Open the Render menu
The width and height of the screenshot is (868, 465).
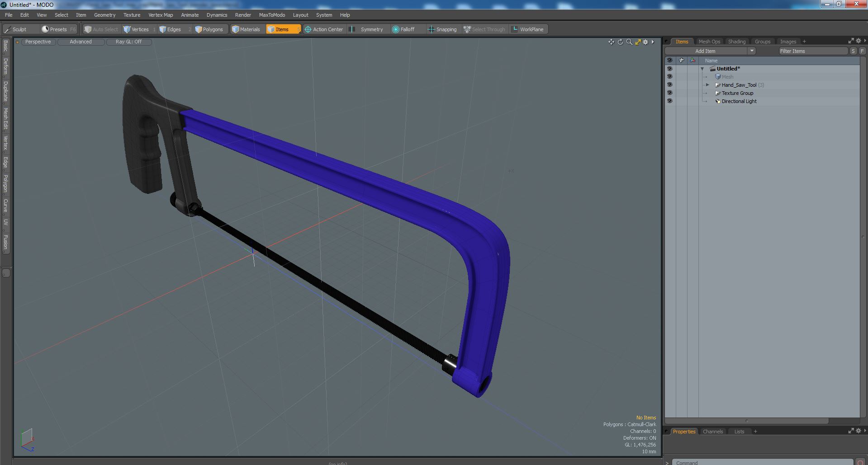[x=243, y=15]
